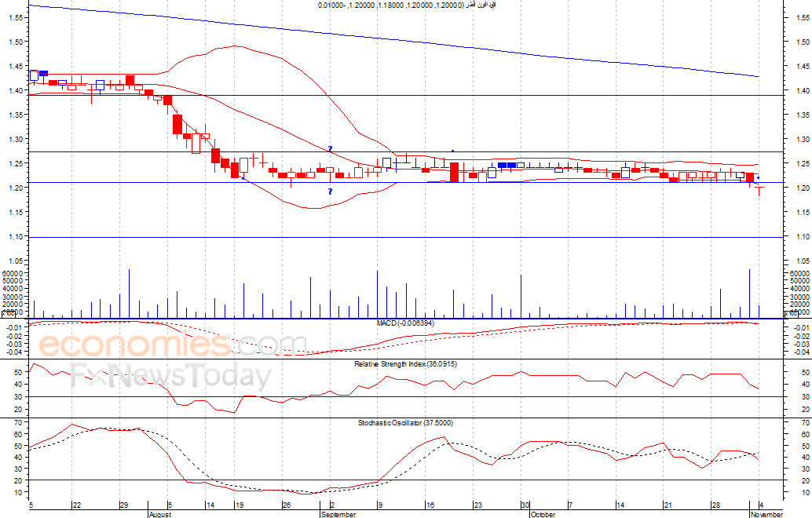Viewport: 812px width, 518px height.
Task: Select the Relative Strength Index (36.0915) label
Action: pyautogui.click(x=405, y=364)
